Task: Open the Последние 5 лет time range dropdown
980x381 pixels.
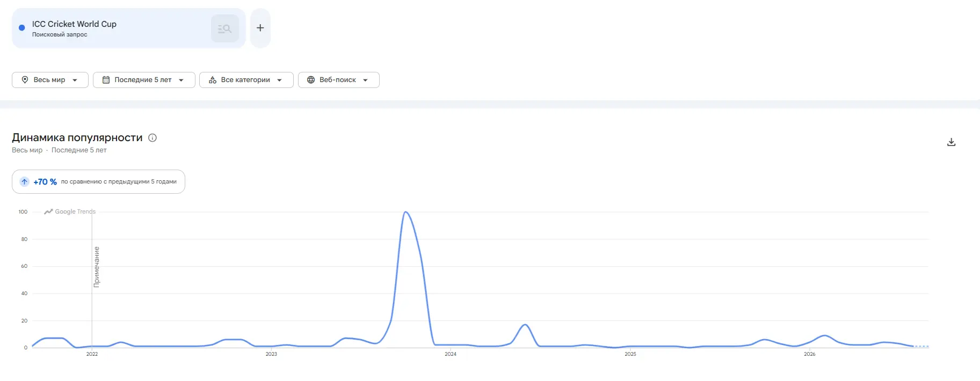Action: tap(144, 80)
